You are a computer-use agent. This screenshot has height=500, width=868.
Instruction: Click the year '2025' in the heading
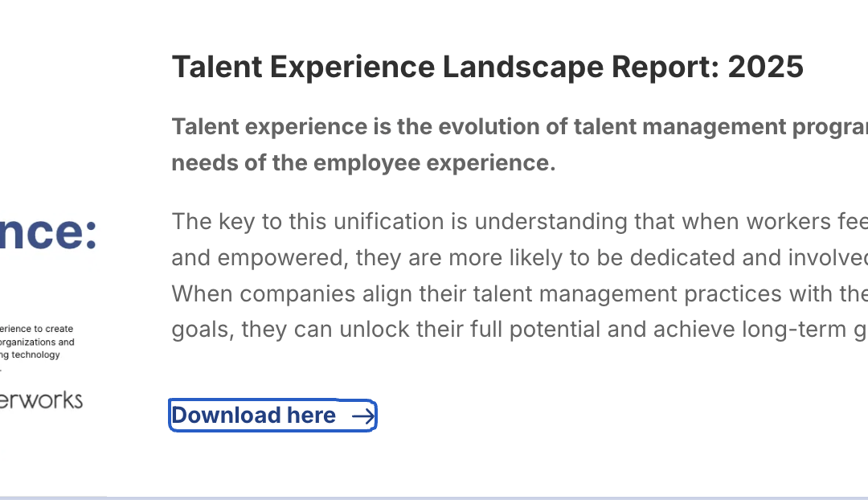point(766,67)
